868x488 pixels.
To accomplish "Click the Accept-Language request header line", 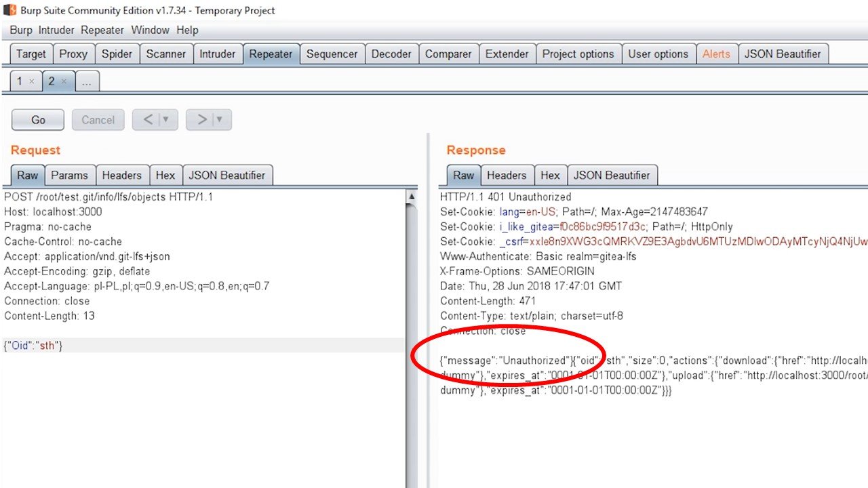I will 136,287.
